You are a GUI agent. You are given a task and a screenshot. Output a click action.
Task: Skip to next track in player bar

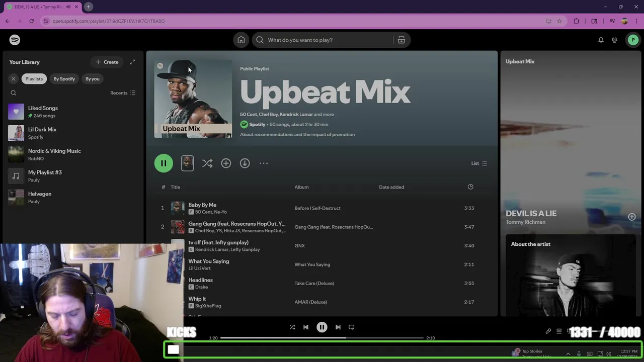[x=338, y=327]
